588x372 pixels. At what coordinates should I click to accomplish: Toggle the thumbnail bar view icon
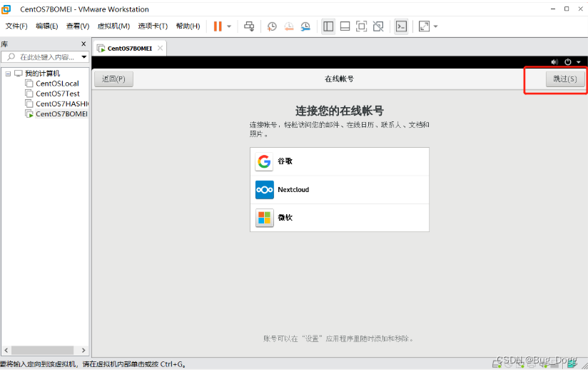345,26
